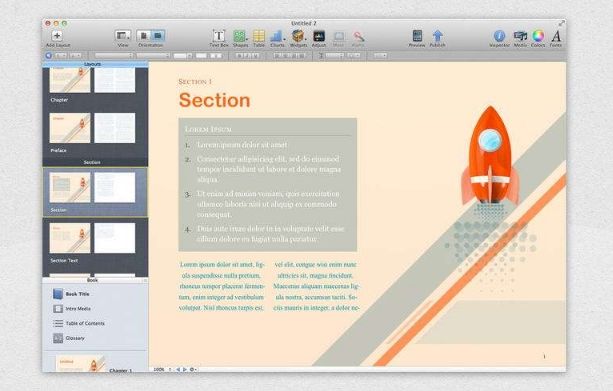The width and height of the screenshot is (613, 391).
Task: Insert a Text Box from toolbar
Action: [x=219, y=36]
